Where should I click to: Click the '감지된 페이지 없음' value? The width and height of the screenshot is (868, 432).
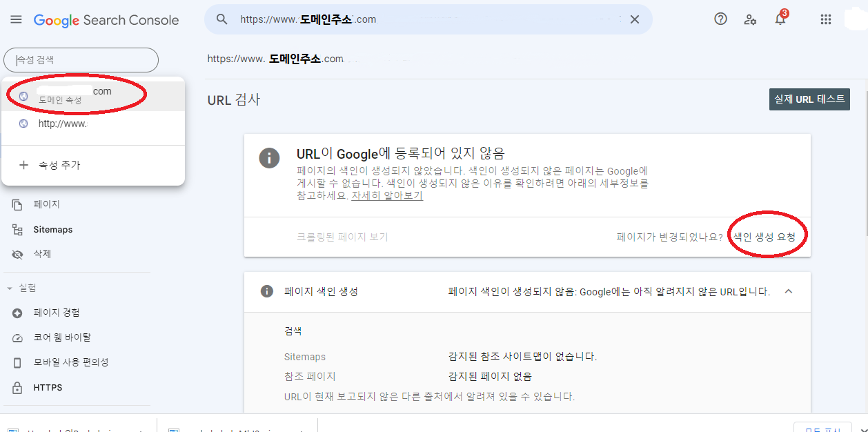[490, 377]
